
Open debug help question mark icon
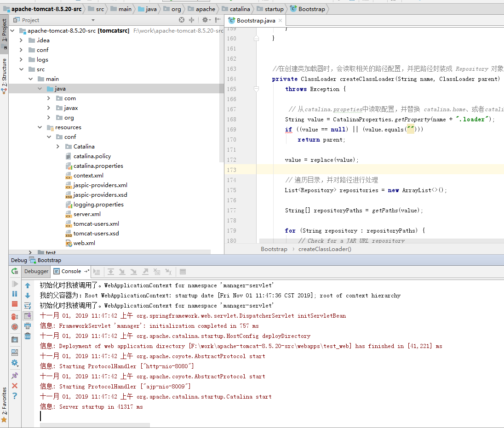coord(15,396)
